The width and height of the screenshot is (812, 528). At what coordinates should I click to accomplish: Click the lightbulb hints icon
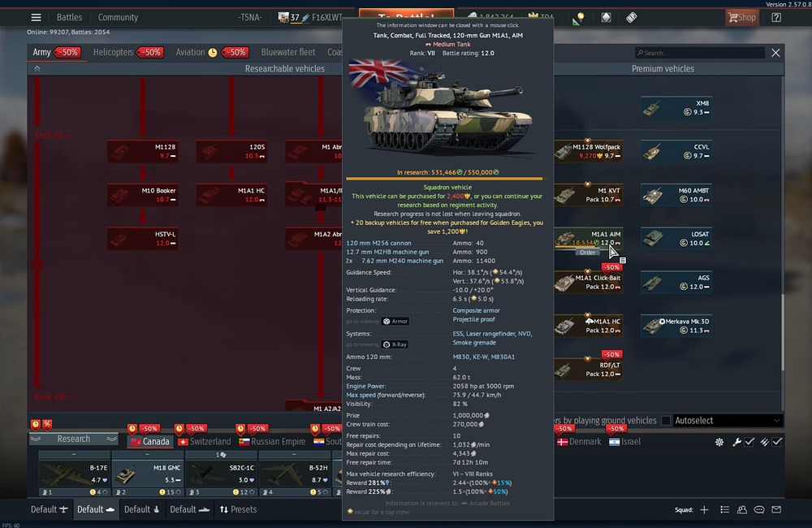pyautogui.click(x=578, y=18)
